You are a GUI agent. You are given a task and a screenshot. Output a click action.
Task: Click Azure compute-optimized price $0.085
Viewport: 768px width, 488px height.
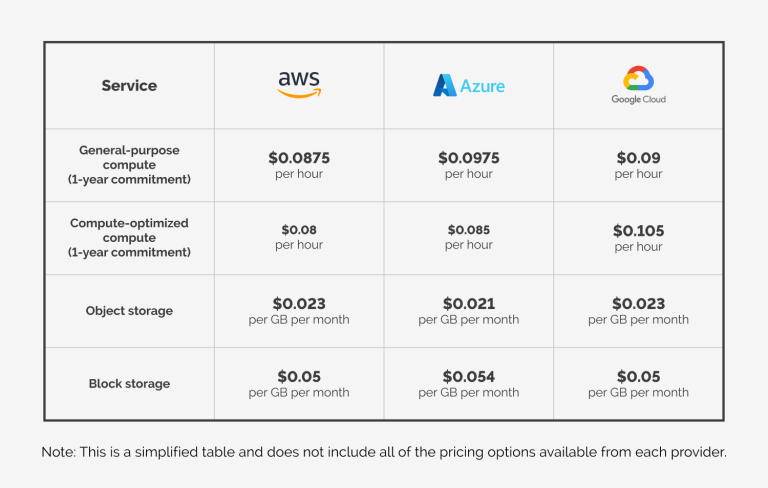click(x=468, y=230)
